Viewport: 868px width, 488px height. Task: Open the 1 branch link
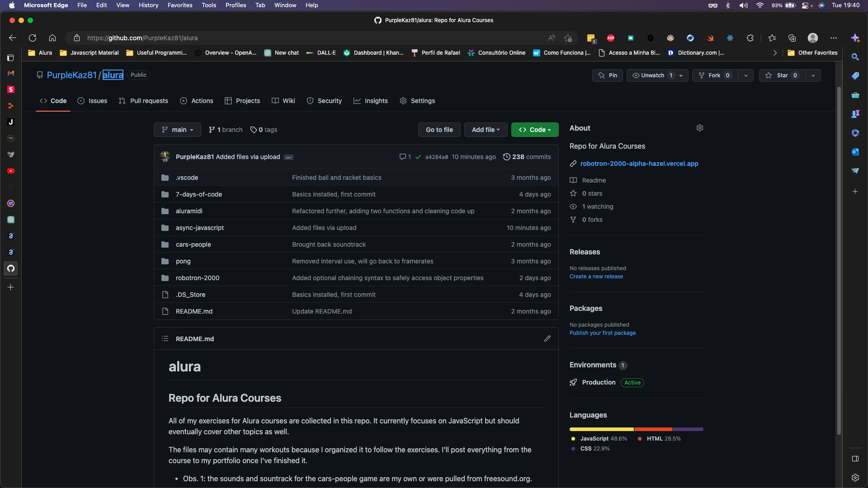[225, 130]
